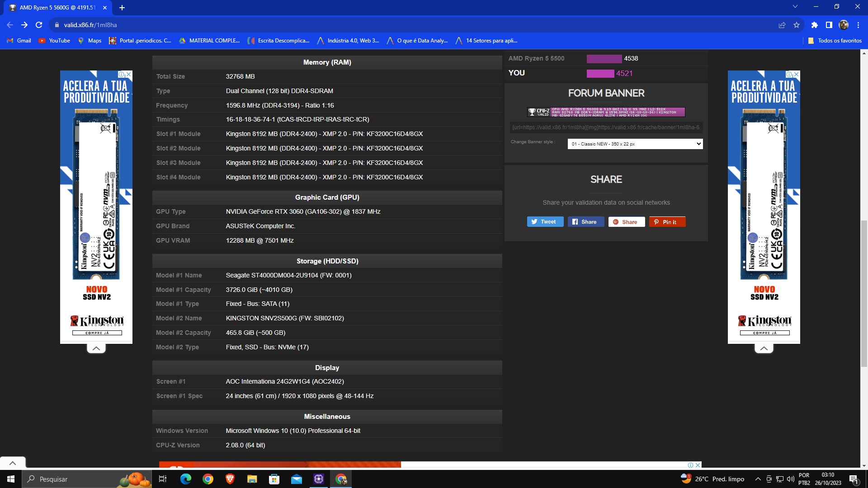Viewport: 868px width, 488px height.
Task: Open the Gmail bookmark
Action: click(19, 41)
